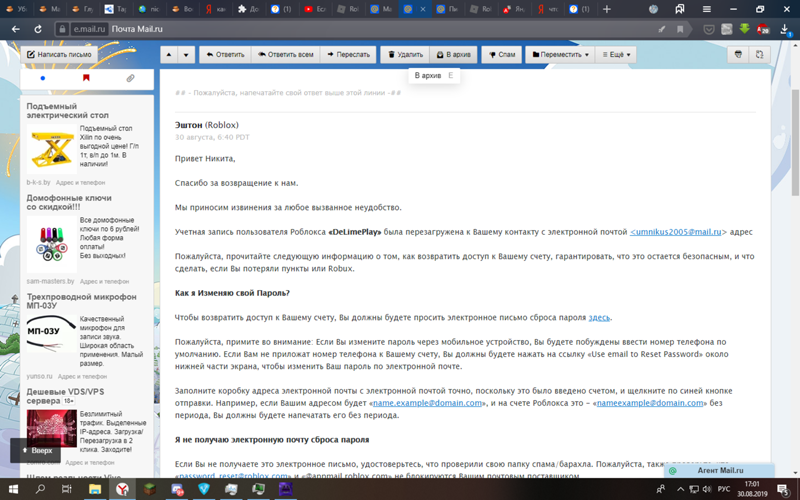Screen dimensions: 800x500
Task: Close the active Mail.ru tab
Action: pos(422,9)
